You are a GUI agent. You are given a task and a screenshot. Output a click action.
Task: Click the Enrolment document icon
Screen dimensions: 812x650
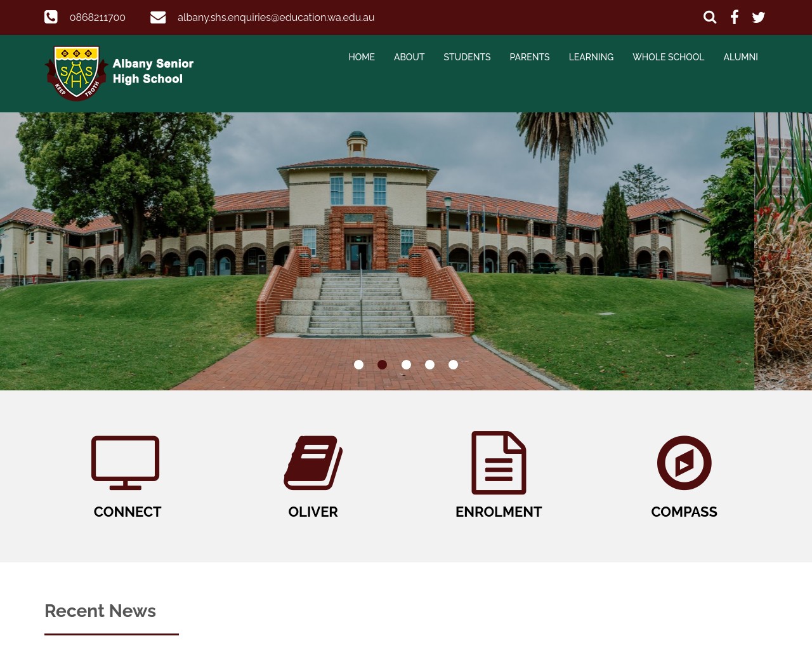click(499, 463)
